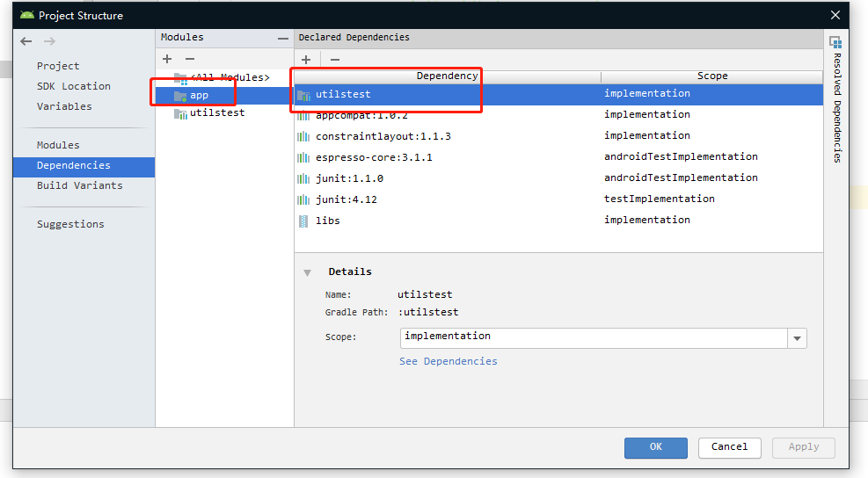Screen dimensions: 868x478
Task: Click the All Modules folder icon
Action: coord(180,78)
